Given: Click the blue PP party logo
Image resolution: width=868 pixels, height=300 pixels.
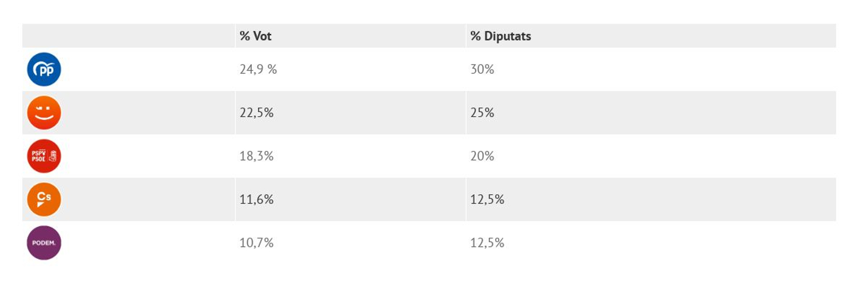Looking at the screenshot, I should point(44,69).
